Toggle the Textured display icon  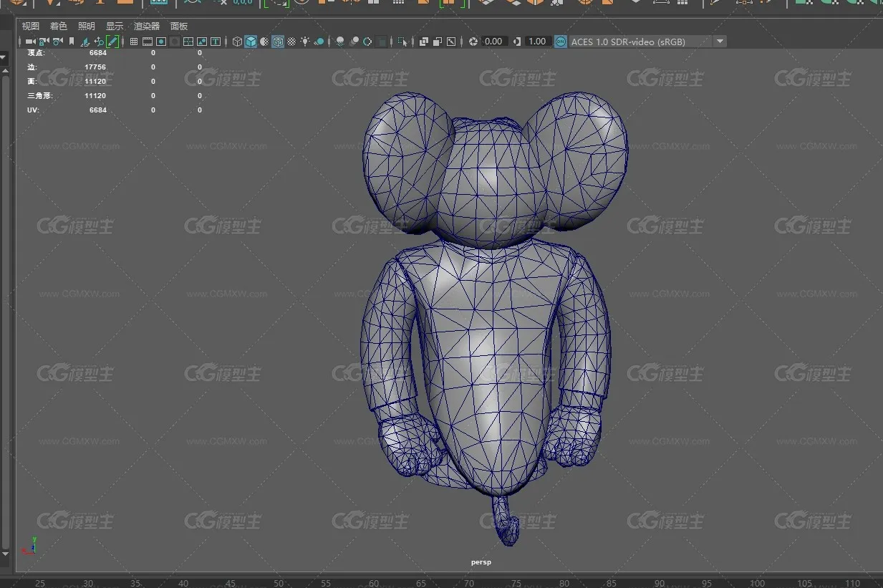pos(291,42)
